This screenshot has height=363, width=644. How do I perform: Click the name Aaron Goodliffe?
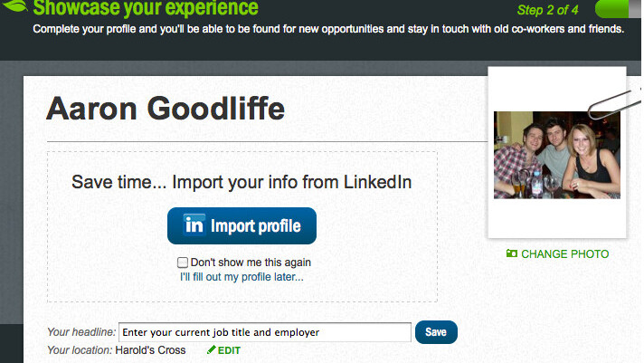coord(166,109)
